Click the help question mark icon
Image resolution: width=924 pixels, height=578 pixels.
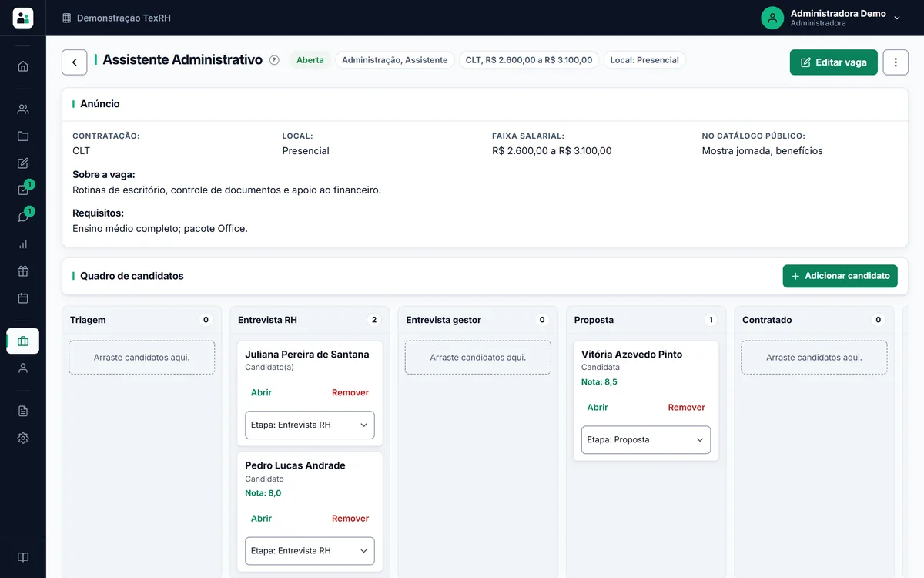point(274,60)
